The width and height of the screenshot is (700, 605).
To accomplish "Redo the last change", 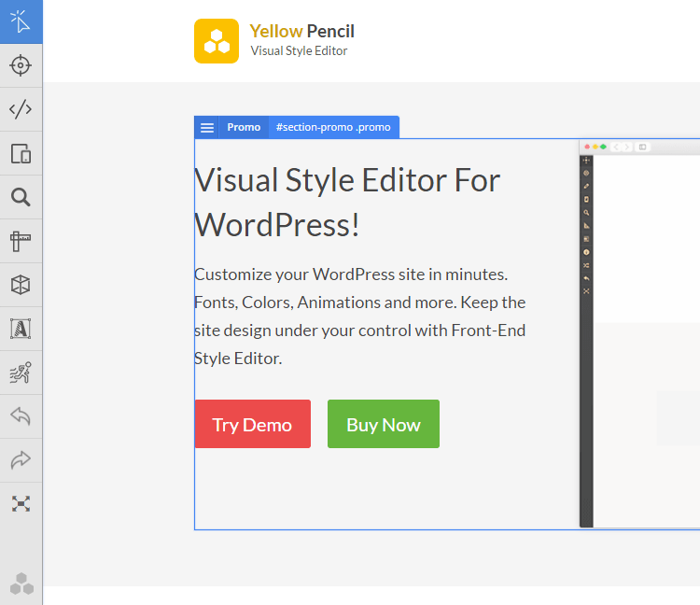I will 21,460.
